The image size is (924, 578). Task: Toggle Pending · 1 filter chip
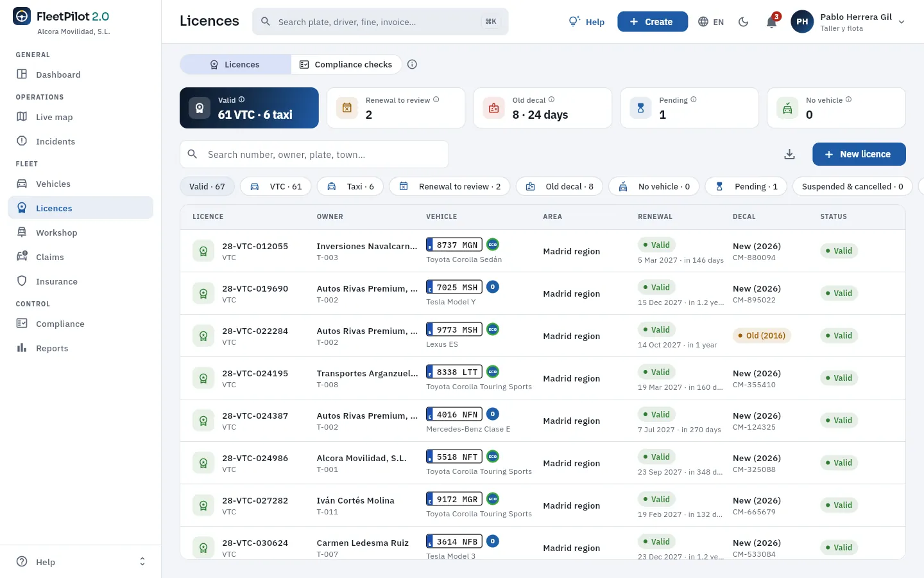coord(746,186)
